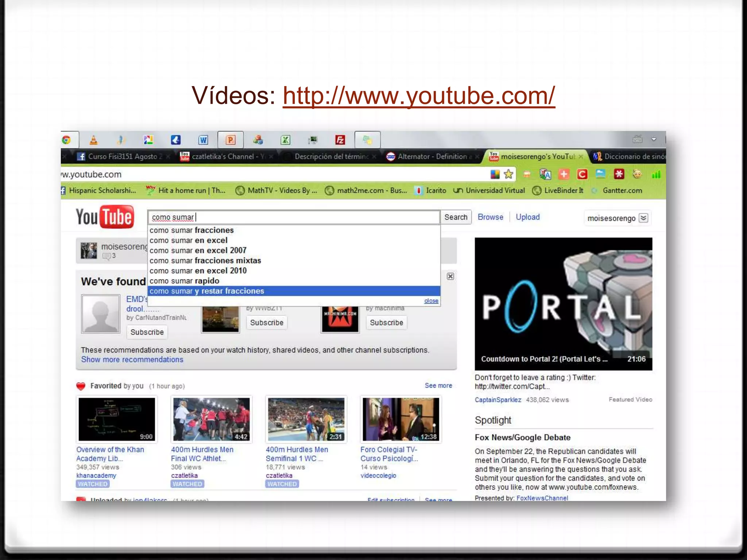Open the Upload link
The image size is (747, 560).
pos(527,217)
